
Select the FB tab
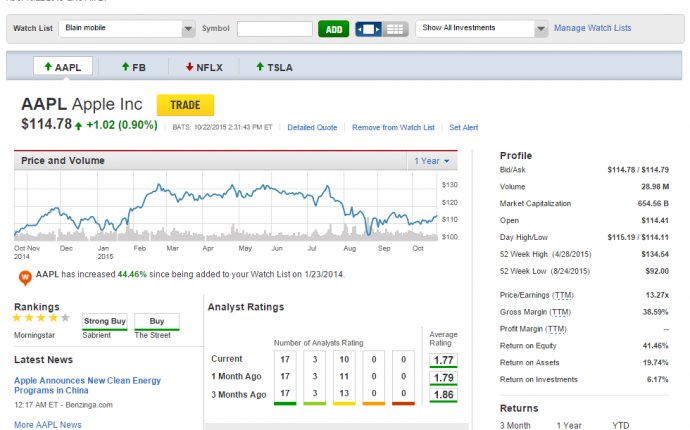coord(133,67)
